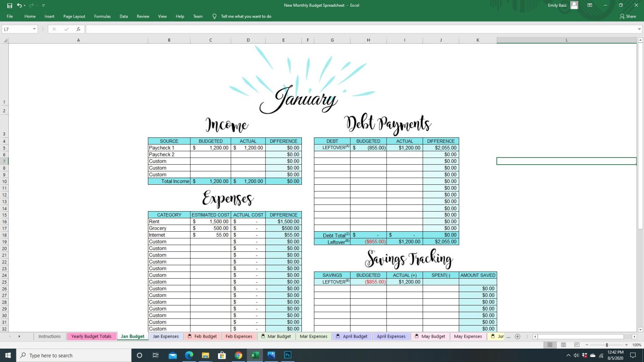Open Photoshop from the taskbar

tap(288, 355)
